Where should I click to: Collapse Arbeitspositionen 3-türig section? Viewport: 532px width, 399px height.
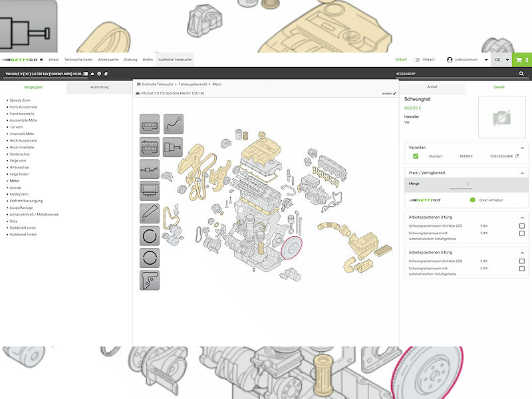522,217
